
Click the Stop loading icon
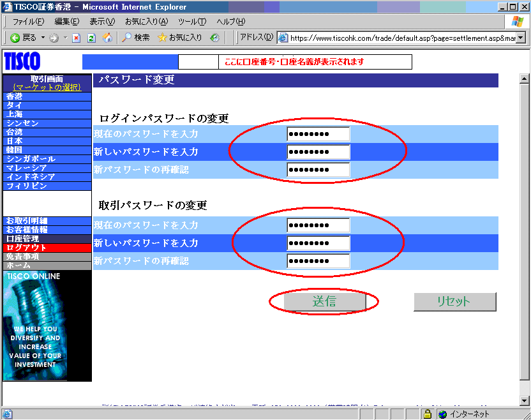click(77, 38)
